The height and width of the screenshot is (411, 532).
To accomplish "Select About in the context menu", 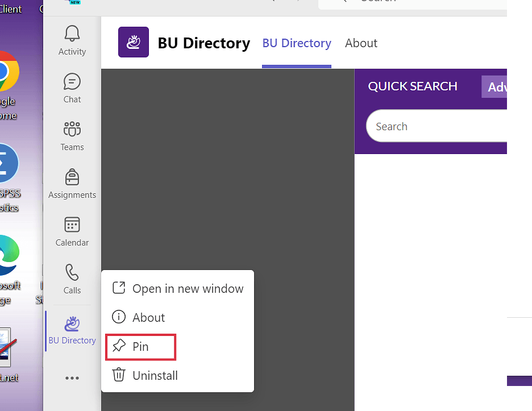I will click(148, 318).
